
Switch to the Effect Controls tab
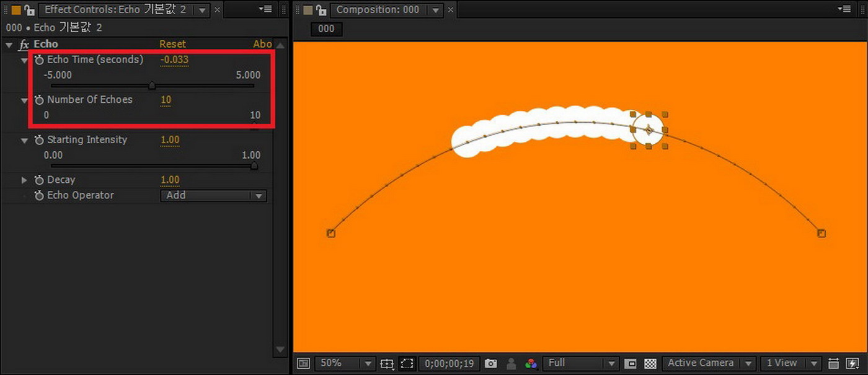pos(115,10)
